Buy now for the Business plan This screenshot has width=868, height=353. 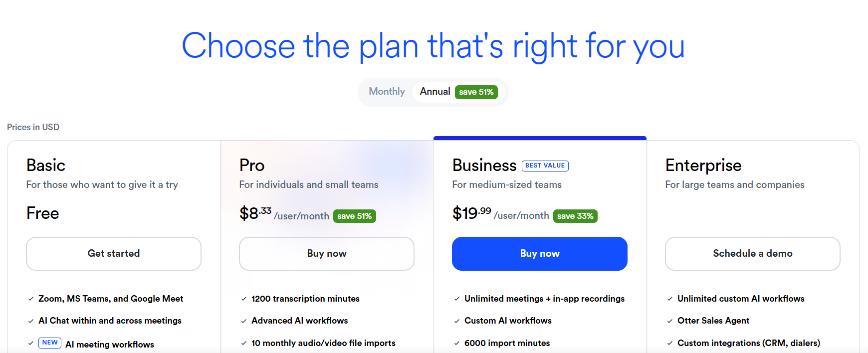click(x=539, y=254)
